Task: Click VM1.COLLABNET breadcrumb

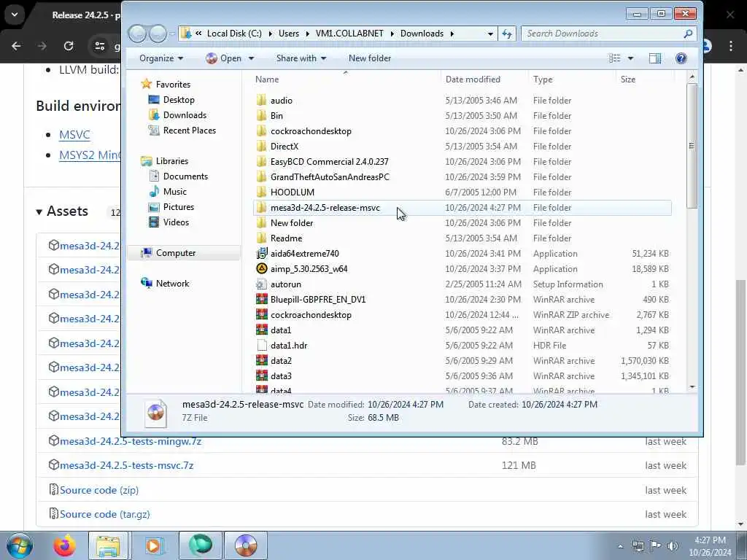Action: (x=349, y=34)
